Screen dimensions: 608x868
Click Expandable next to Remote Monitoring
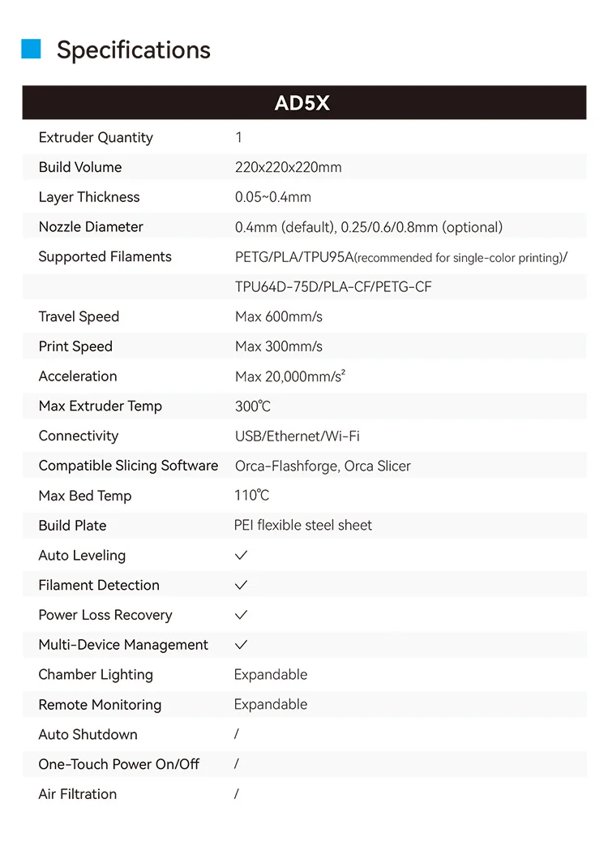pos(271,705)
